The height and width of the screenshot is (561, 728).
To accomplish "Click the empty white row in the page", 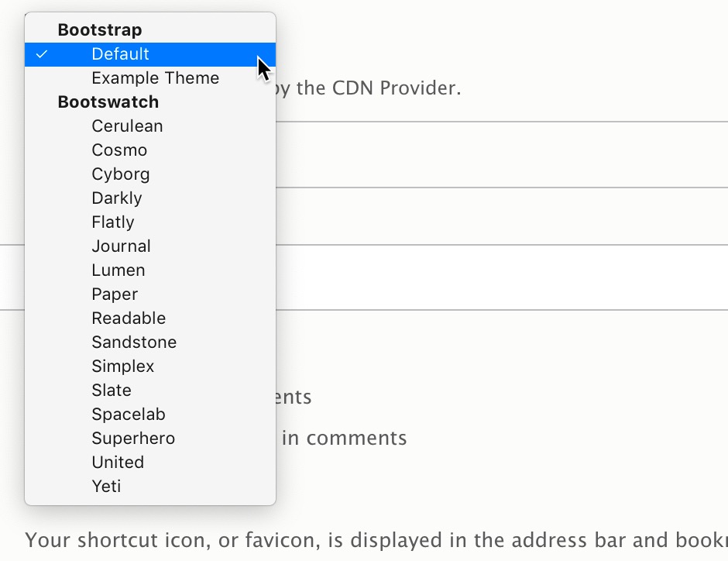I will coord(502,277).
